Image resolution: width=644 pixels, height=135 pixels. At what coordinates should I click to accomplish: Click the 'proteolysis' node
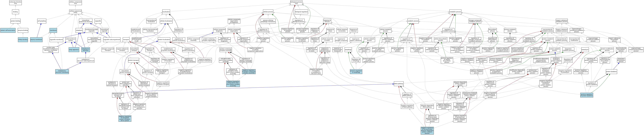click(x=585, y=50)
